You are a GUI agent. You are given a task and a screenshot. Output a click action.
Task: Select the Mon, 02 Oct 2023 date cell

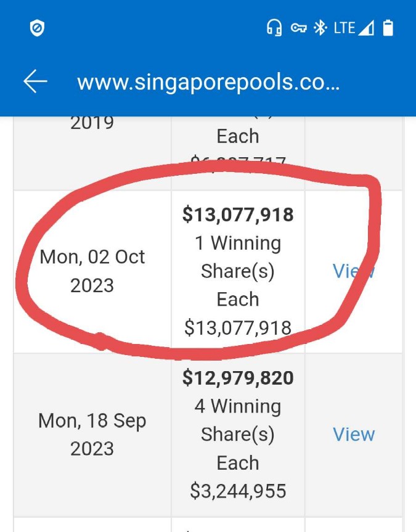pos(92,271)
